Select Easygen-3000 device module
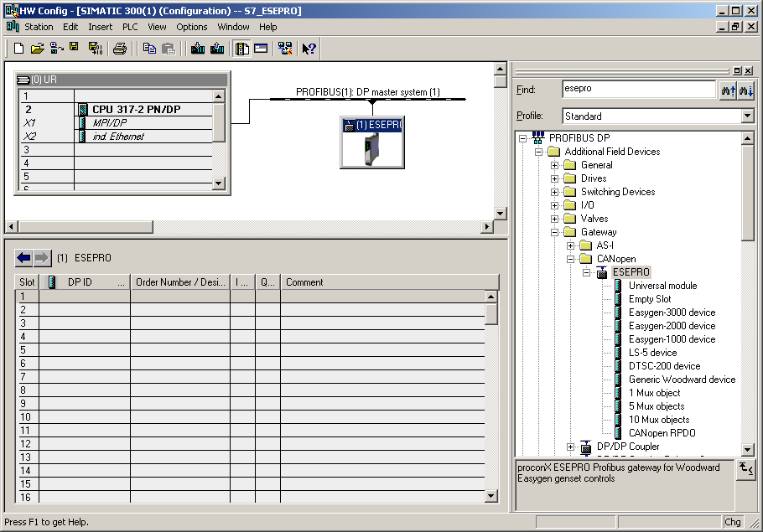Screen dimensions: 763x532 pyautogui.click(x=672, y=312)
